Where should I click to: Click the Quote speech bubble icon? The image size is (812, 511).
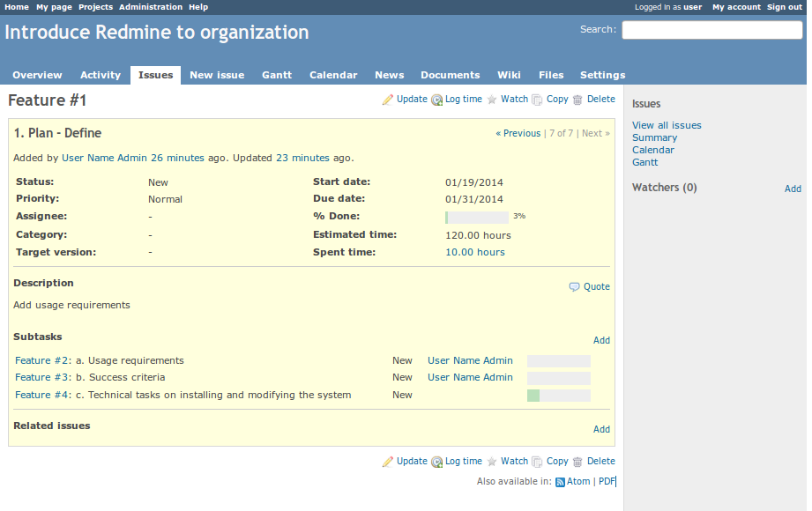point(574,287)
